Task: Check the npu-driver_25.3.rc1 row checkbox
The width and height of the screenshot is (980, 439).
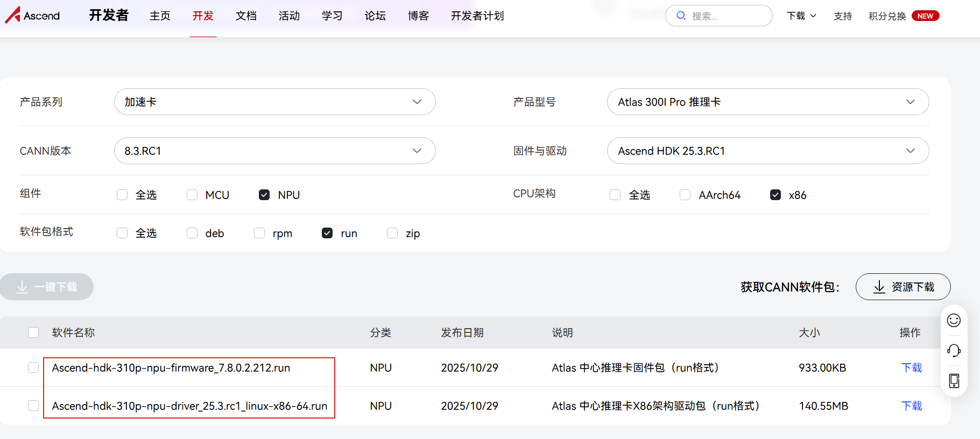Action: pyautogui.click(x=33, y=406)
